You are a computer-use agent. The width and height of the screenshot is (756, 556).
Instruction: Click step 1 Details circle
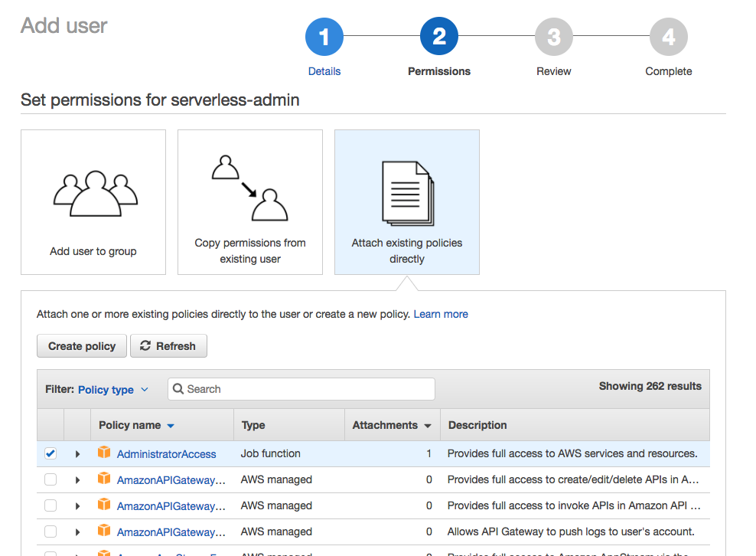(324, 38)
